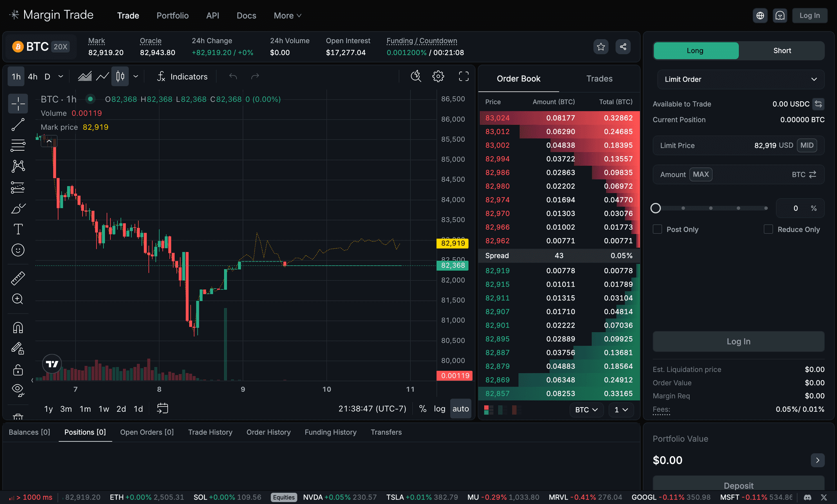837x504 pixels.
Task: Open chart settings gear icon
Action: (438, 76)
